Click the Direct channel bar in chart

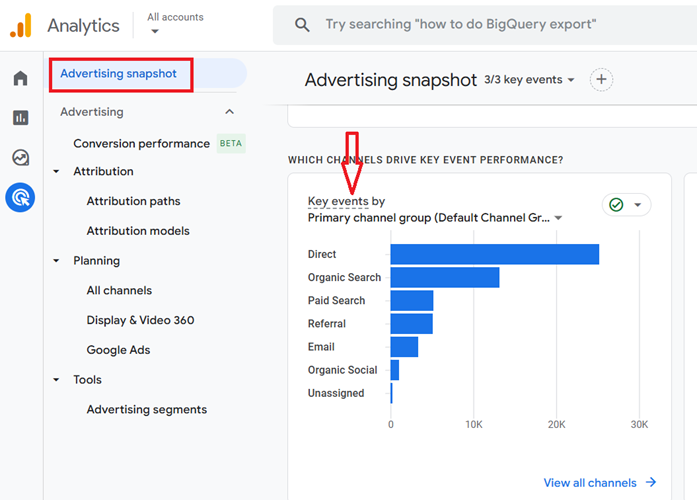494,254
